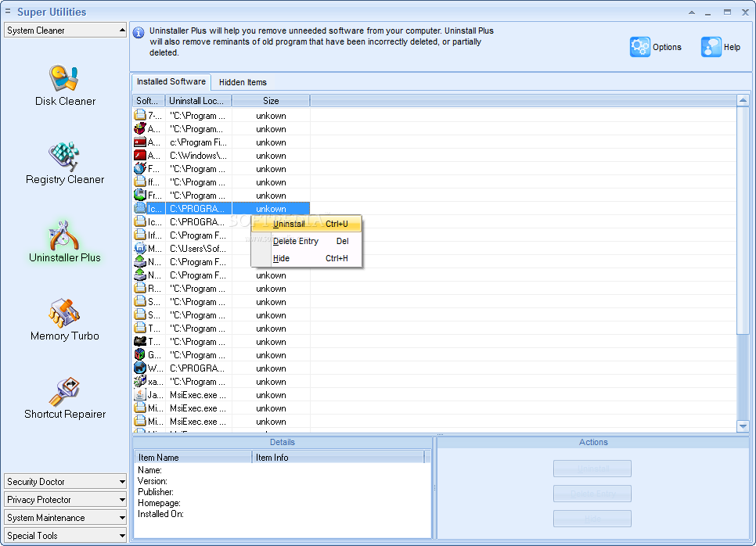
Task: Choose Hide from the context menu
Action: (x=307, y=258)
